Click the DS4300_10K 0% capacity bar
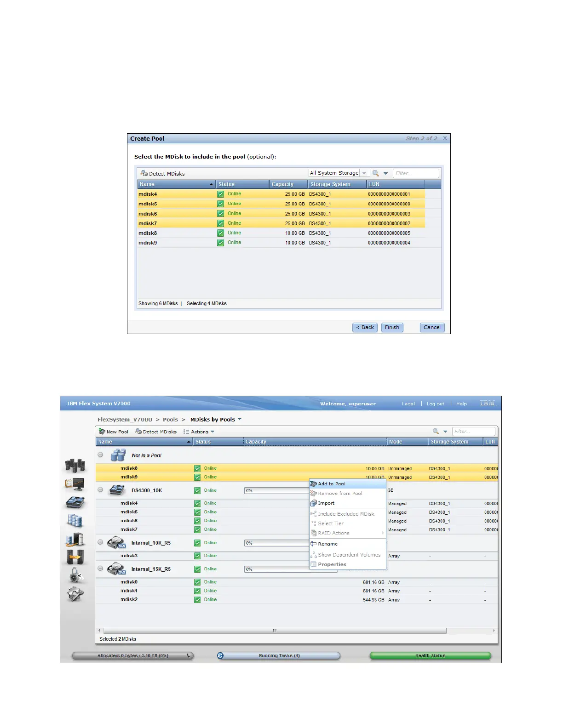This screenshot has height=728, width=563. point(277,490)
